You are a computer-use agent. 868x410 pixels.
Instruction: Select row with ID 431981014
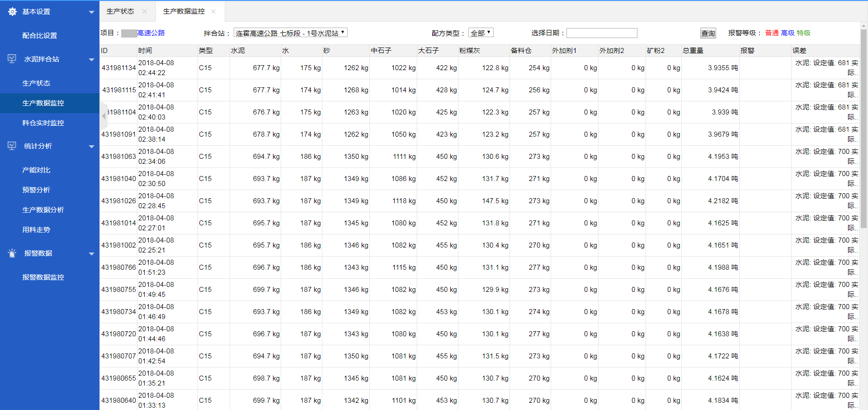pos(479,223)
